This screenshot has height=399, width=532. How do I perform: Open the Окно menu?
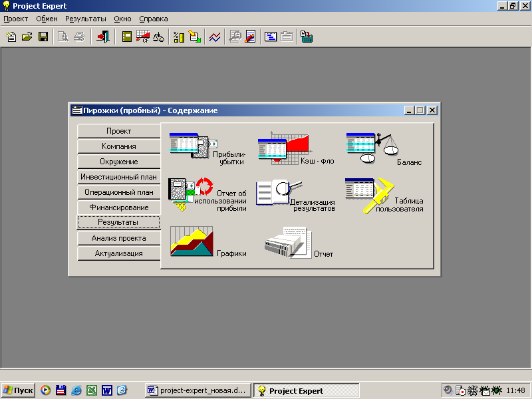tap(122, 19)
